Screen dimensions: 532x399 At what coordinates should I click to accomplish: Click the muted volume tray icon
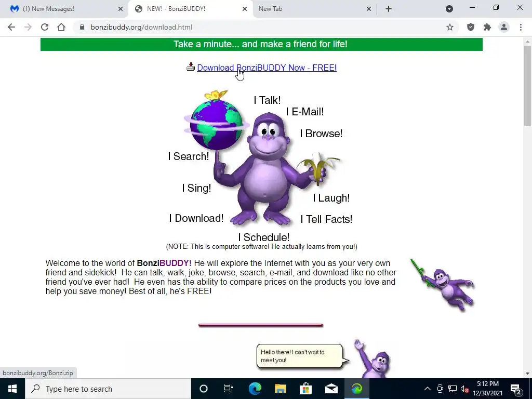pos(464,389)
